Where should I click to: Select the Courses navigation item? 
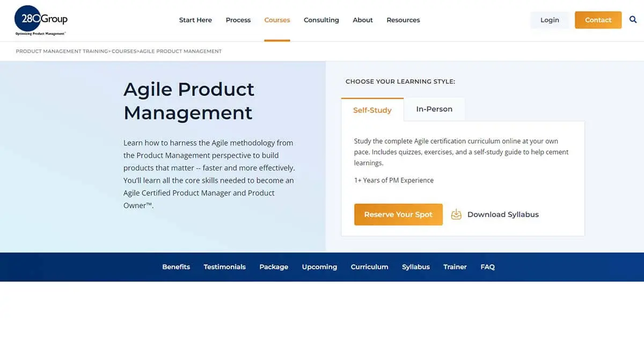pos(277,20)
